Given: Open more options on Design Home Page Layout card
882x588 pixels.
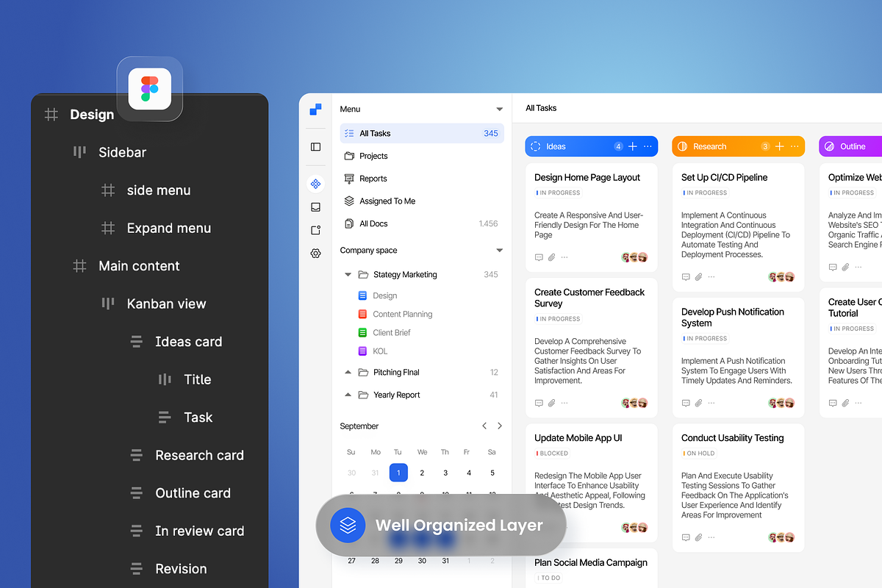Looking at the screenshot, I should click(564, 257).
